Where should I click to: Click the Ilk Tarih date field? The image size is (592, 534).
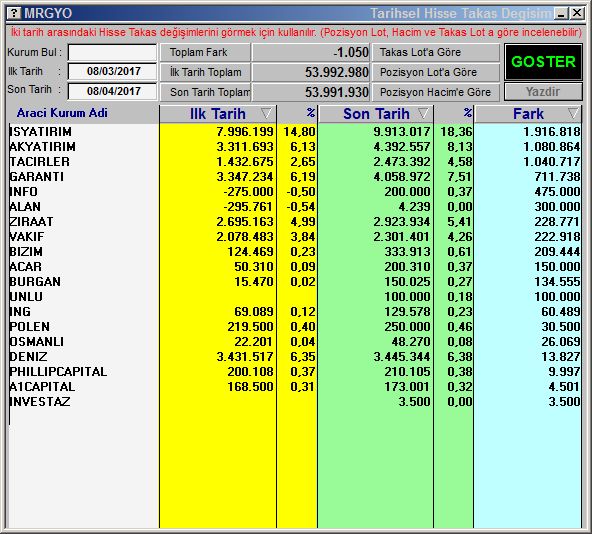click(x=112, y=71)
